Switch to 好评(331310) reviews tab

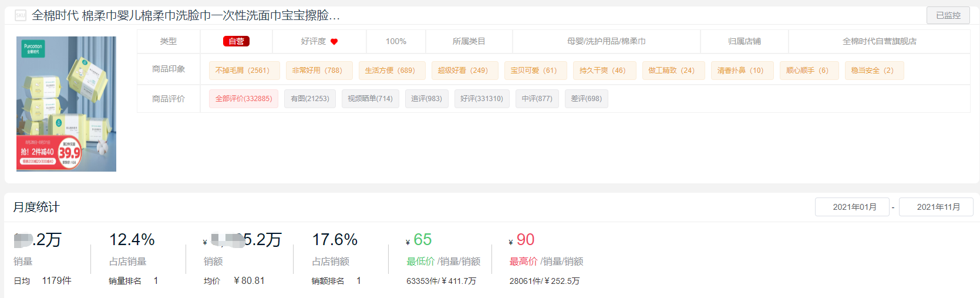click(x=482, y=99)
